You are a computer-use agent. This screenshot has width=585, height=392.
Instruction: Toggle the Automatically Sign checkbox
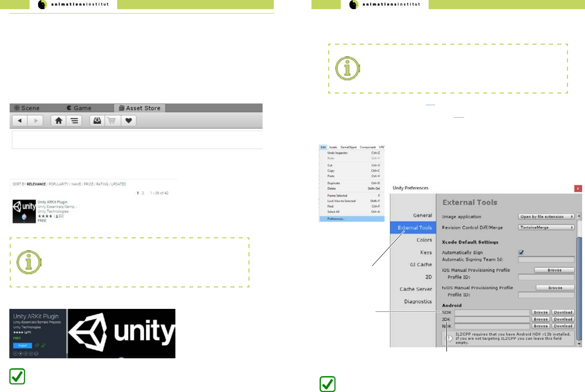click(x=521, y=252)
